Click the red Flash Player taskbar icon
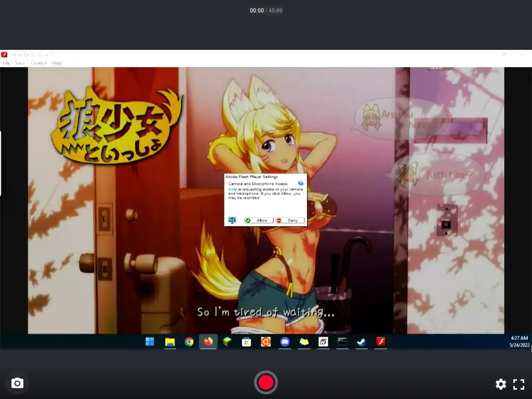Screen dimensions: 532x399 click(x=381, y=342)
